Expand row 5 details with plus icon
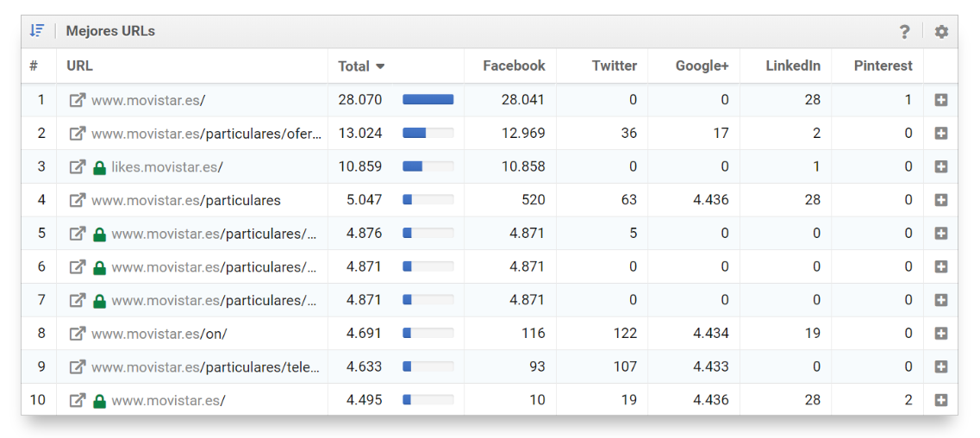980x438 pixels. pyautogui.click(x=940, y=234)
